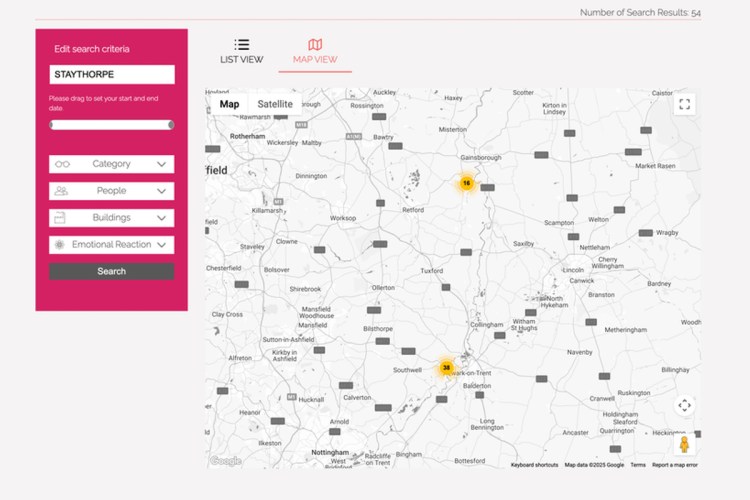The height and width of the screenshot is (500, 750).
Task: Click the List View icon
Action: [242, 44]
